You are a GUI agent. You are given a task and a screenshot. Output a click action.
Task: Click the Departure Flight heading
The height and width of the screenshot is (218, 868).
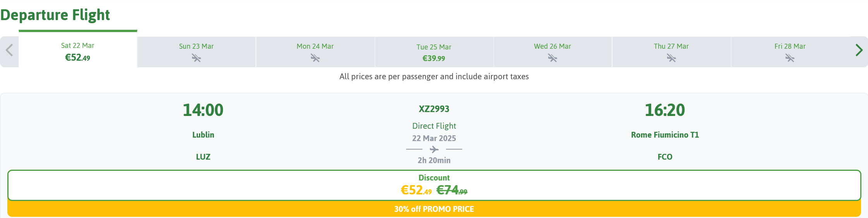(x=55, y=15)
